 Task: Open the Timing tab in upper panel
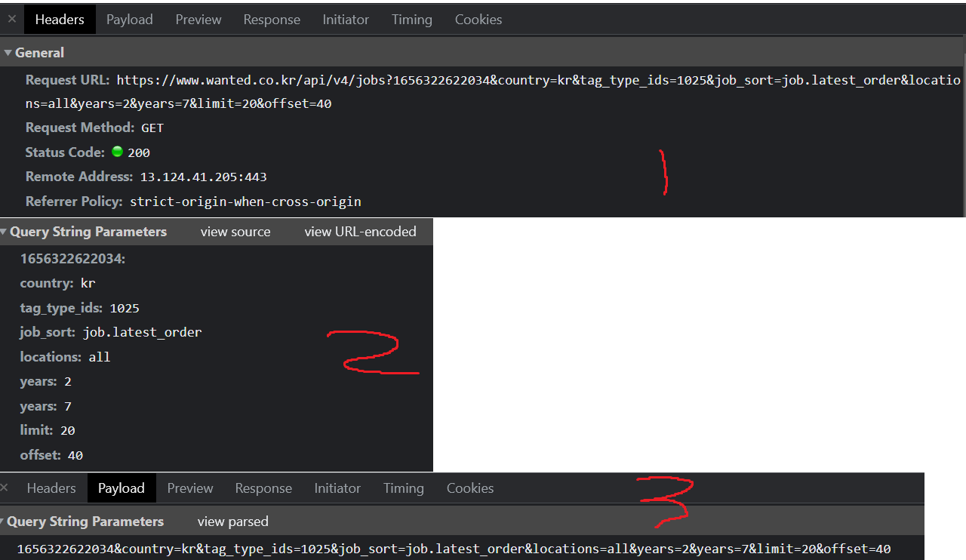point(411,20)
